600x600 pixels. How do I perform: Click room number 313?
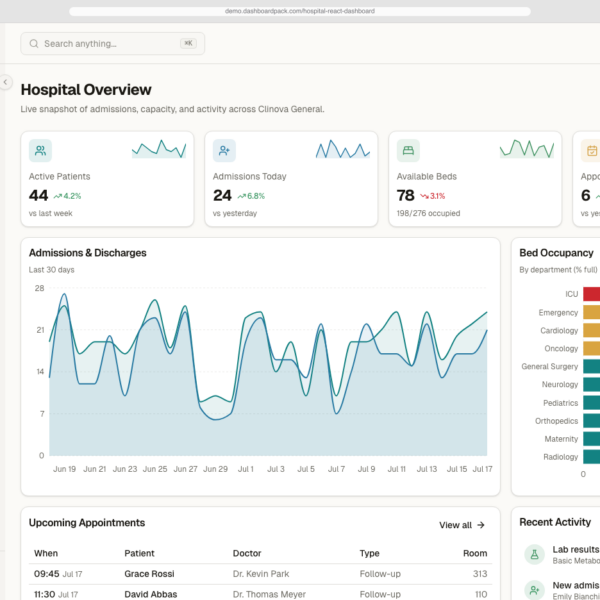[480, 574]
